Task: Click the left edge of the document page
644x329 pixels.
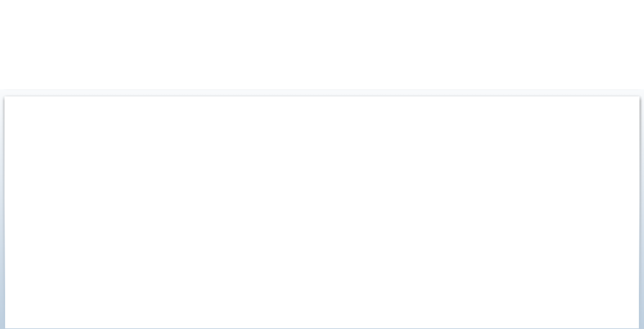Action: click(4, 212)
